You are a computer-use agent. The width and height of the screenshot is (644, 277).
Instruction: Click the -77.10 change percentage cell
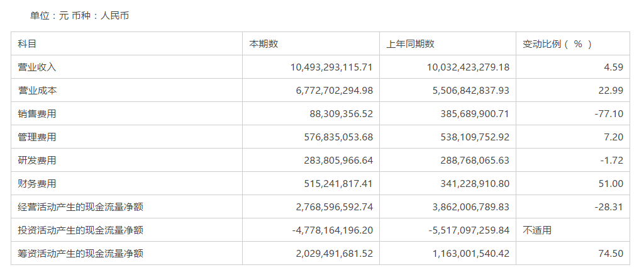click(x=608, y=114)
